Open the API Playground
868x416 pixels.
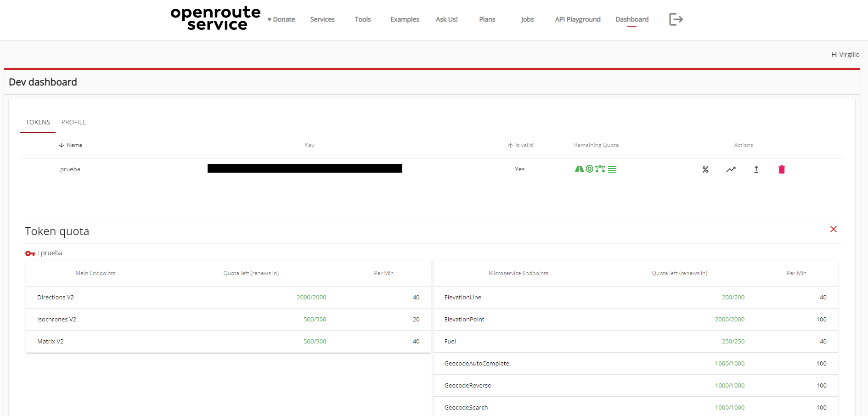tap(578, 19)
